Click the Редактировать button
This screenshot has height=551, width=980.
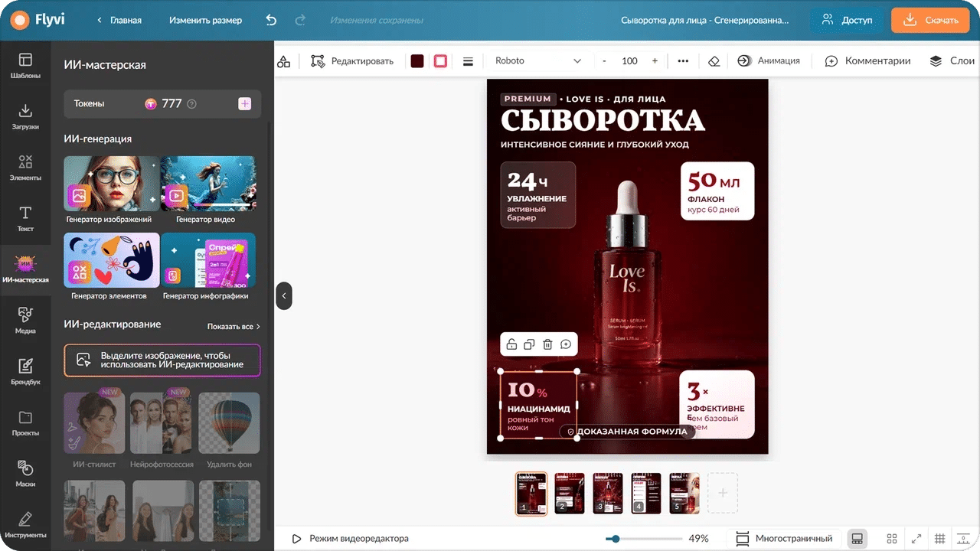[352, 61]
